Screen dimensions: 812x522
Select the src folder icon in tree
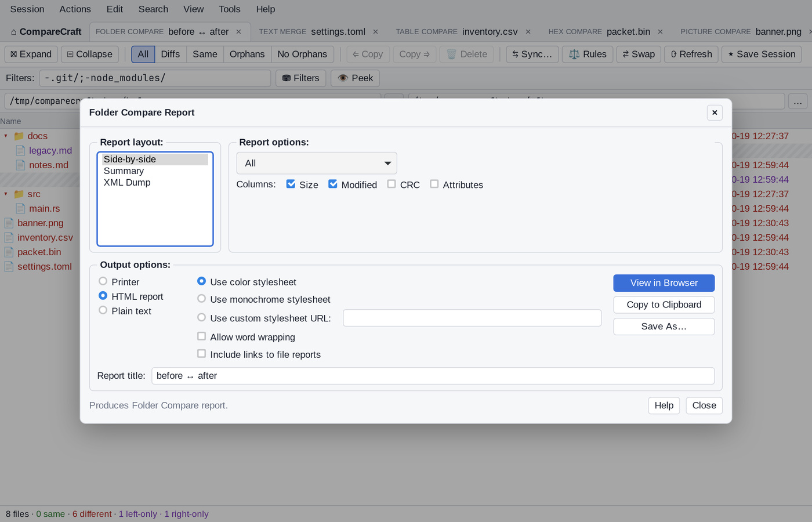19,194
